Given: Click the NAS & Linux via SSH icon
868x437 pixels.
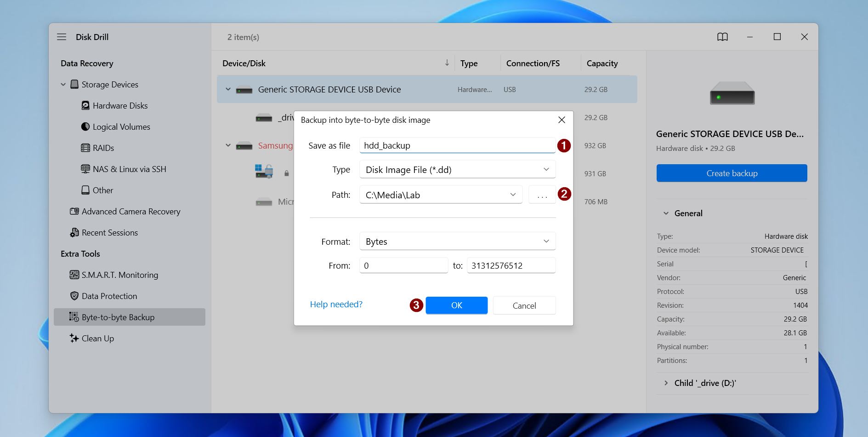Looking at the screenshot, I should point(85,169).
